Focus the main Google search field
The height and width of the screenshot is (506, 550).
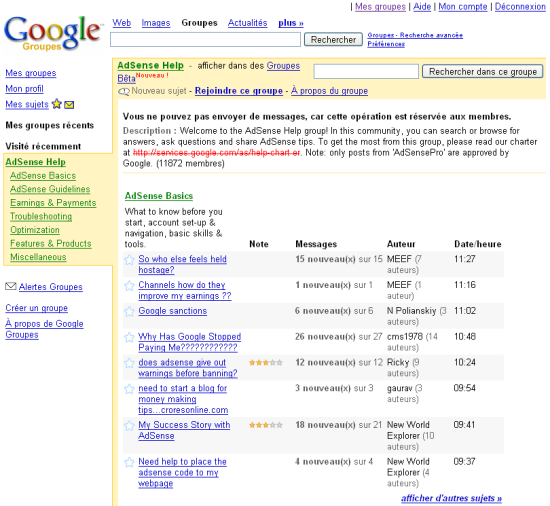point(206,40)
